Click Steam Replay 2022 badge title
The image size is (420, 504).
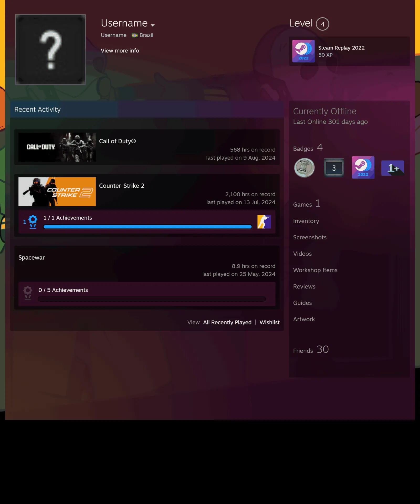pyautogui.click(x=341, y=48)
